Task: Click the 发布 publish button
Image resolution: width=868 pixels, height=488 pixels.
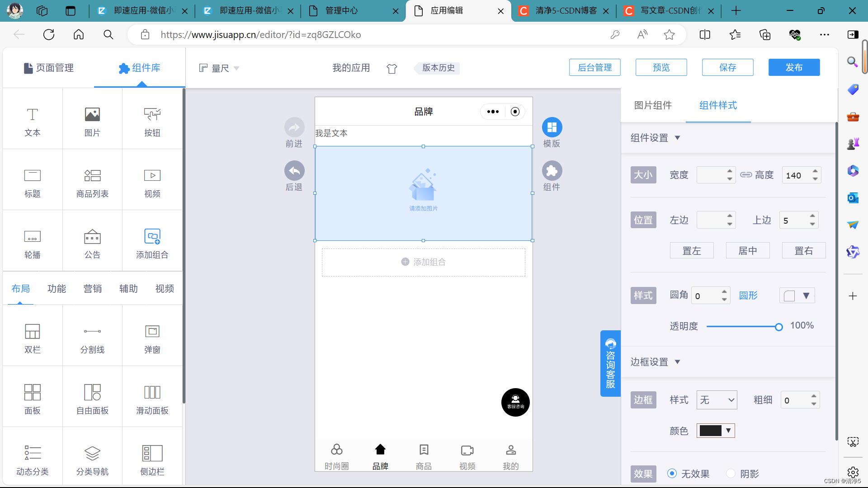Action: pyautogui.click(x=794, y=67)
